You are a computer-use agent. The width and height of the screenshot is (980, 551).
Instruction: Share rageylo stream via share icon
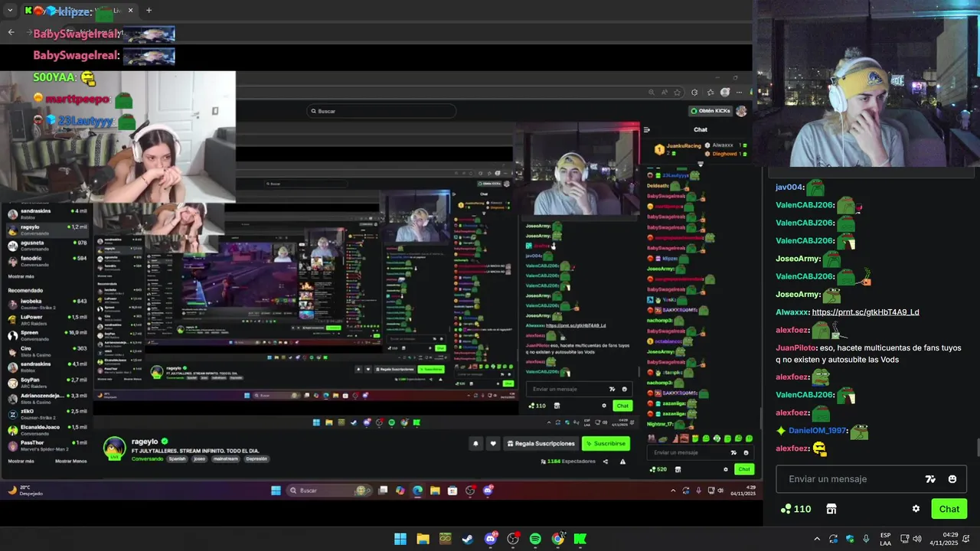point(606,461)
